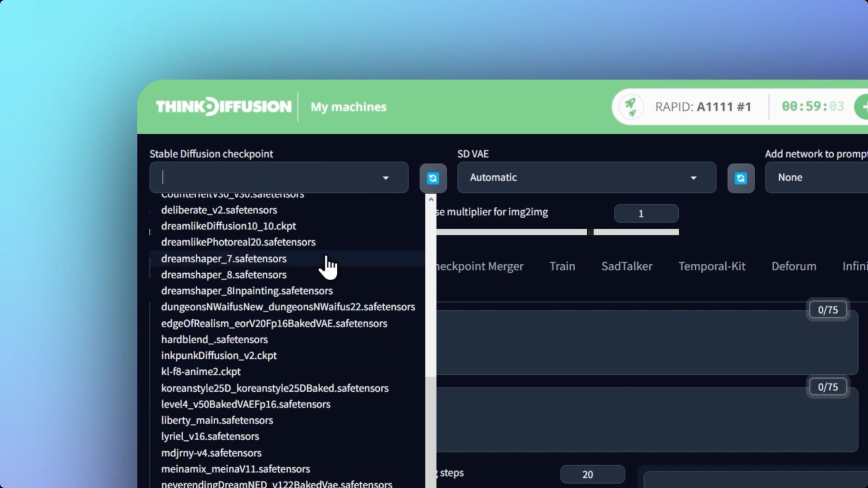Click the rocket icon beside RAPID
Viewport: 868px width, 488px height.
(630, 107)
